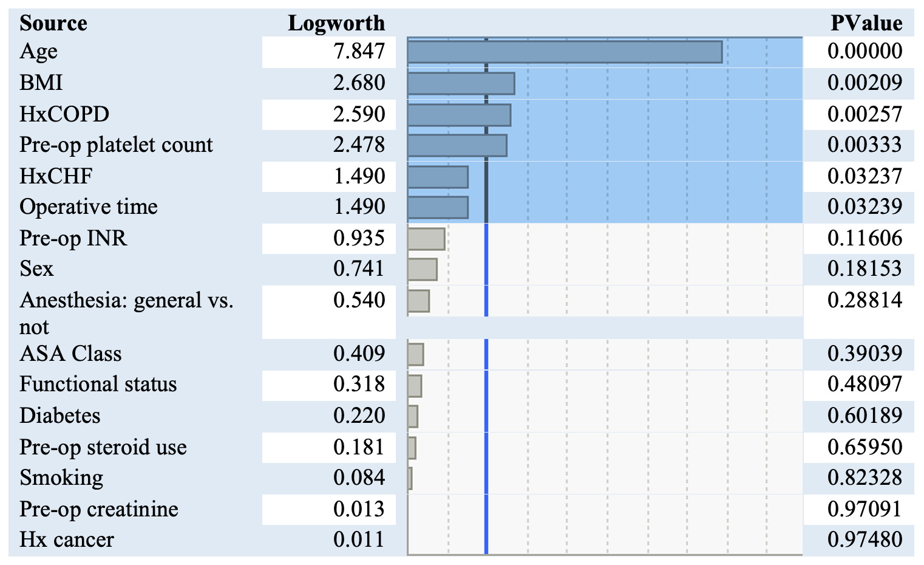Click the longest bar for Age
Screen dimensions: 924x565
pyautogui.click(x=565, y=52)
